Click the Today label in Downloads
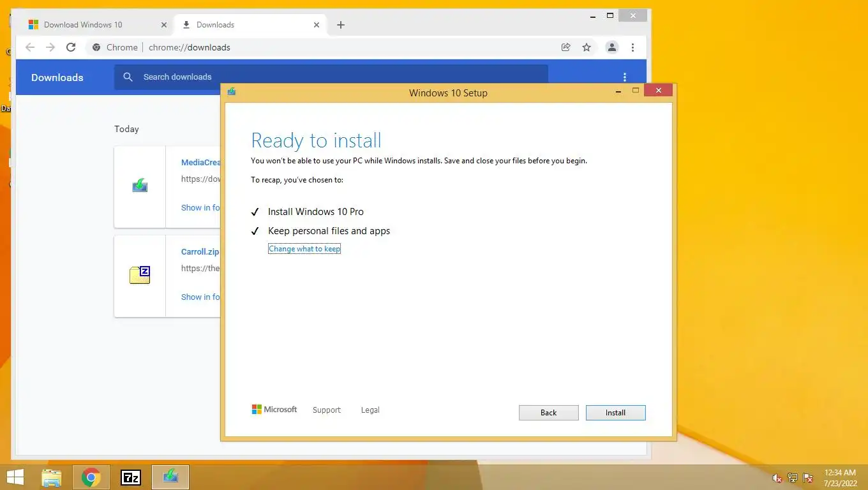Screen dimensions: 868x490 click(x=126, y=129)
